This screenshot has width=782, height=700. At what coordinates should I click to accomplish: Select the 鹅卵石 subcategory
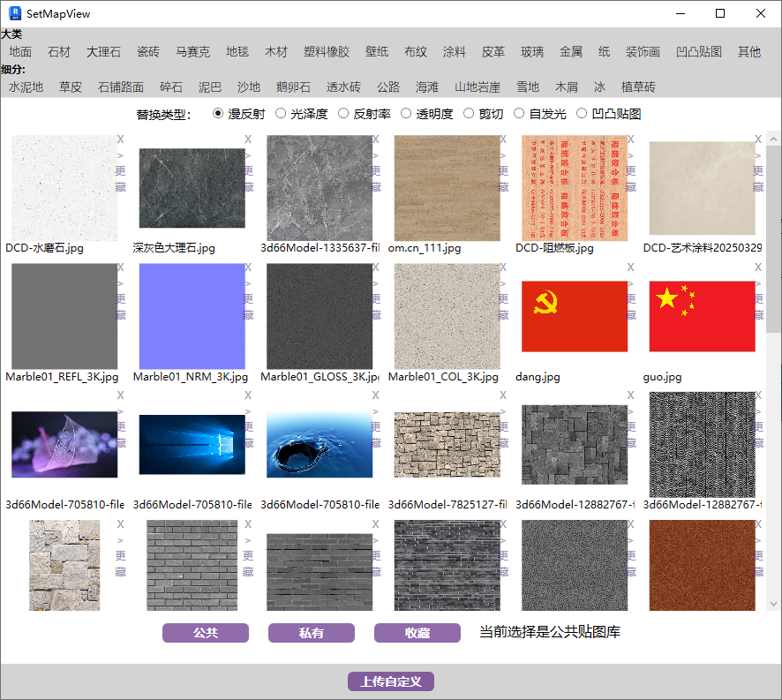tap(293, 87)
